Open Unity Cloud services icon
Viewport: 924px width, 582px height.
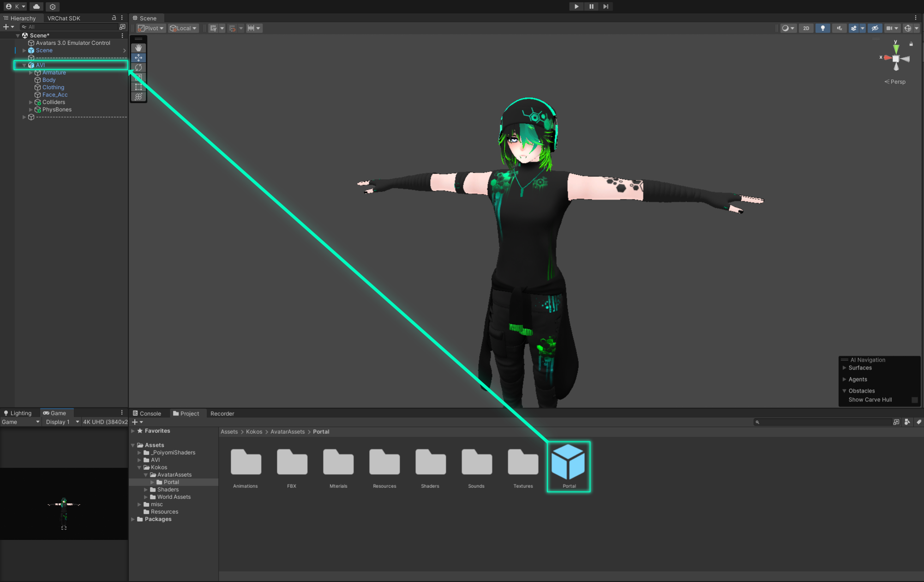36,6
